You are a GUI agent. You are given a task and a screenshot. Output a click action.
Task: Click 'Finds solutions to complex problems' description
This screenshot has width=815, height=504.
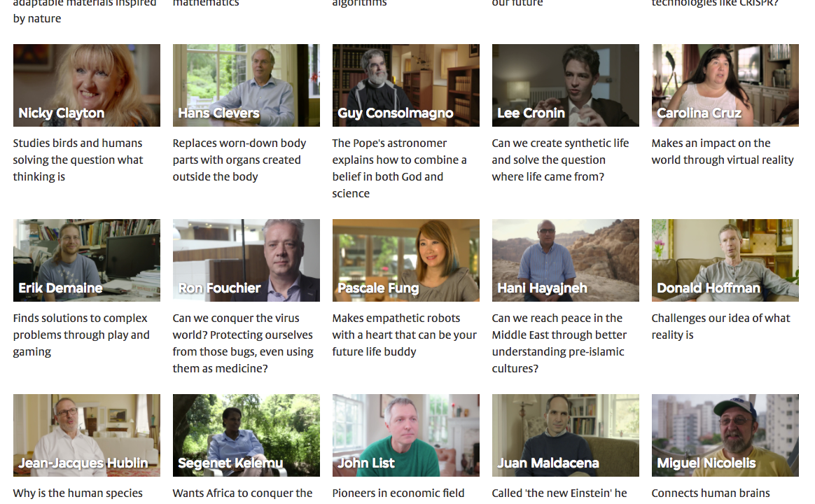pos(81,335)
